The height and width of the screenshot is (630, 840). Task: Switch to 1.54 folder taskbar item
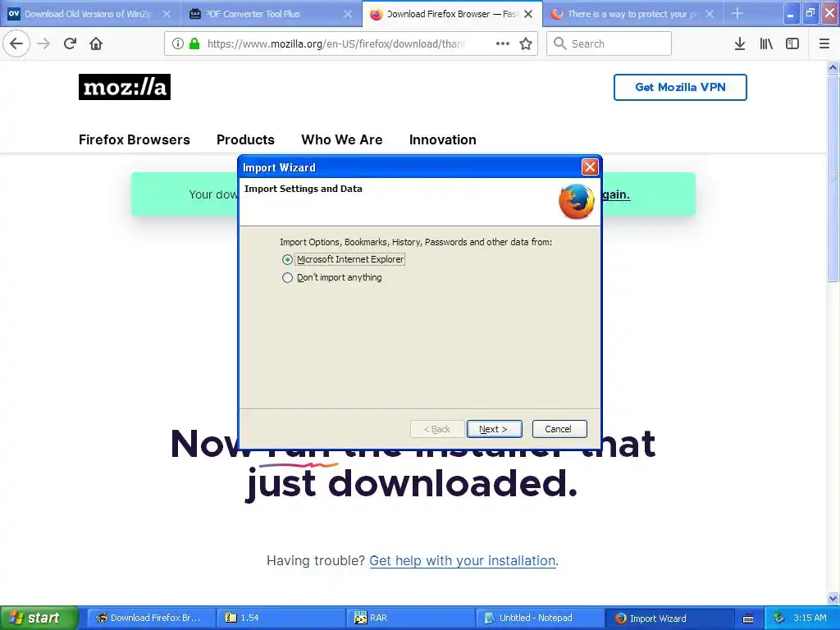coord(281,619)
